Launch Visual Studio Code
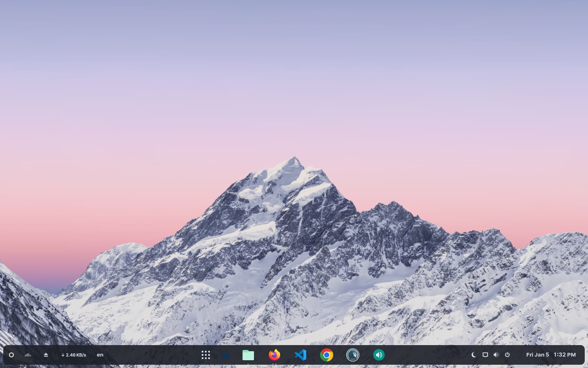This screenshot has width=588, height=368. 301,355
